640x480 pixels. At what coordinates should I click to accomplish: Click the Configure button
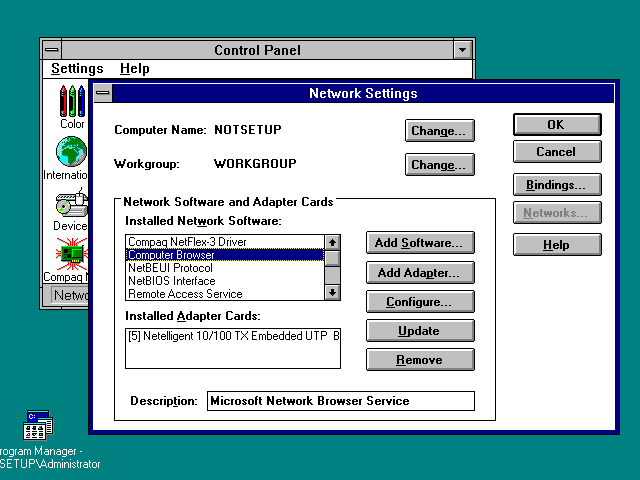click(420, 302)
